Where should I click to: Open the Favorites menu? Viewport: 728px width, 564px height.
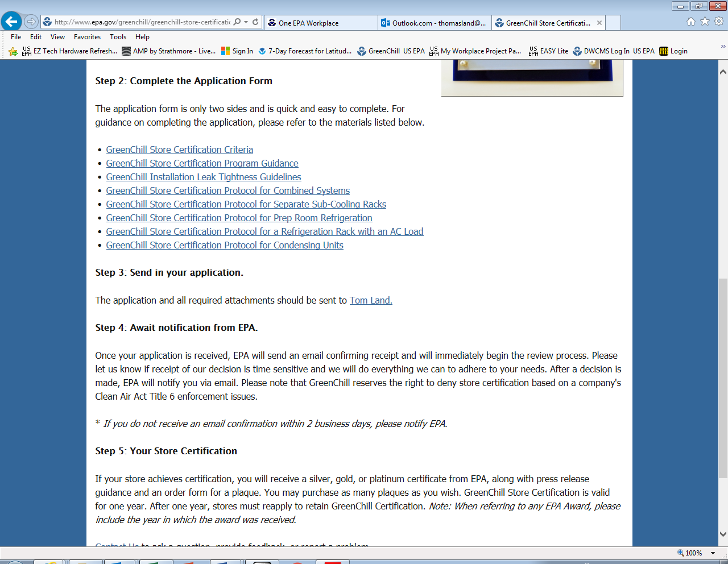[x=87, y=37]
